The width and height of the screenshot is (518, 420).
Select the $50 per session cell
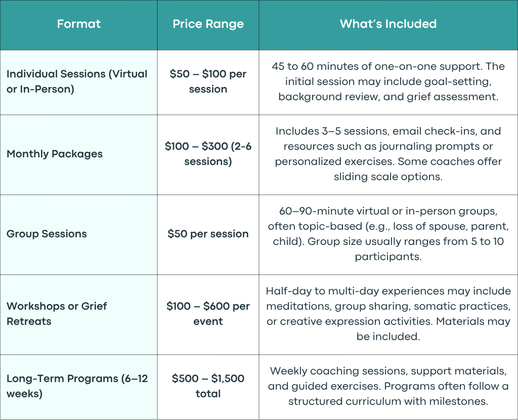[x=208, y=234]
